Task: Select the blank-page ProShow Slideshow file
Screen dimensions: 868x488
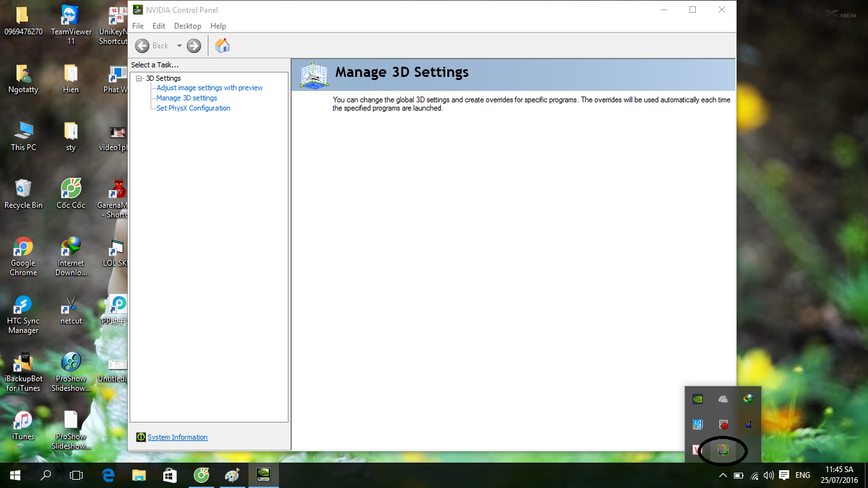Action: [x=71, y=430]
